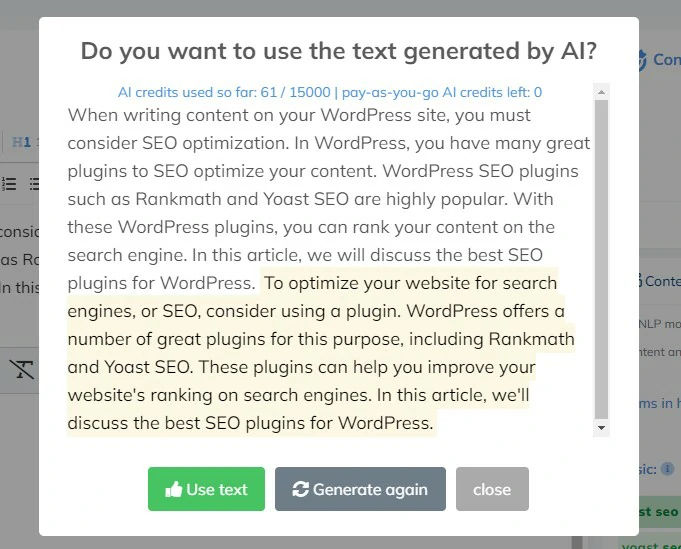The image size is (681, 549).
Task: Click the thumbs-up icon on Use text
Action: (x=173, y=489)
